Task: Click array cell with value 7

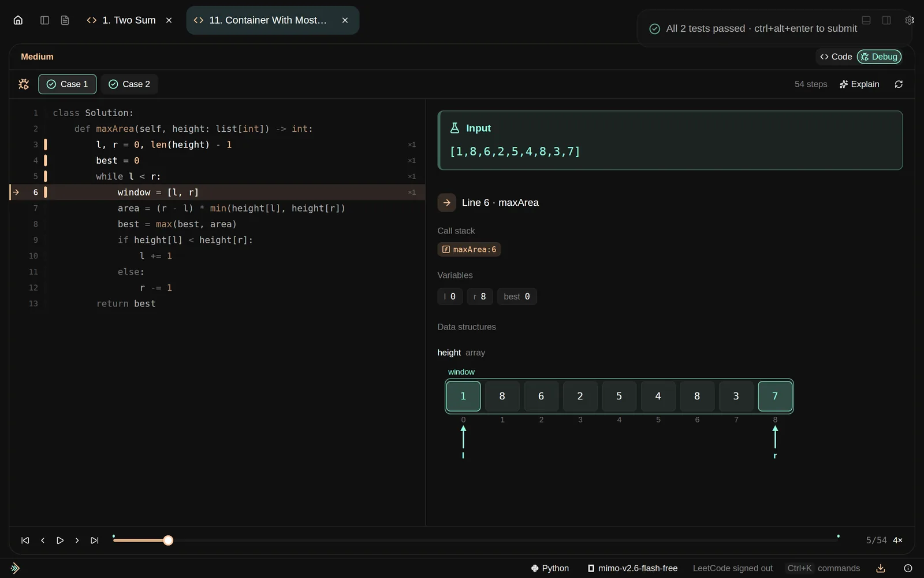Action: point(775,396)
